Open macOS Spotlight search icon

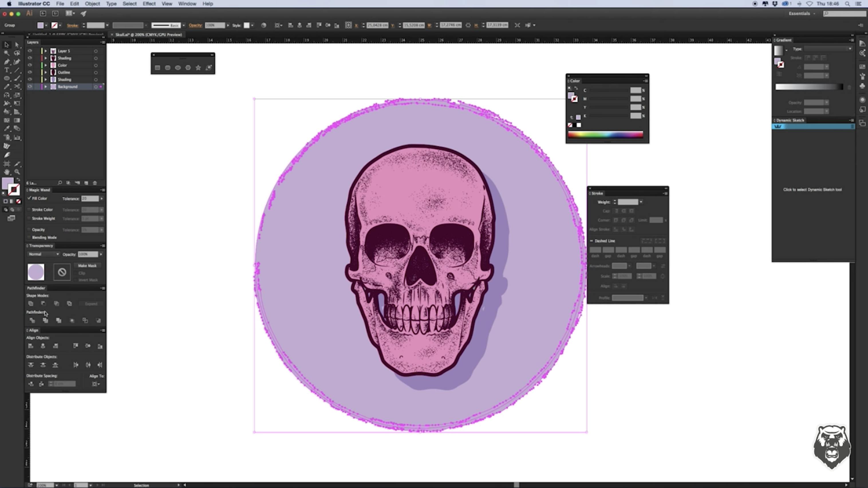click(847, 4)
